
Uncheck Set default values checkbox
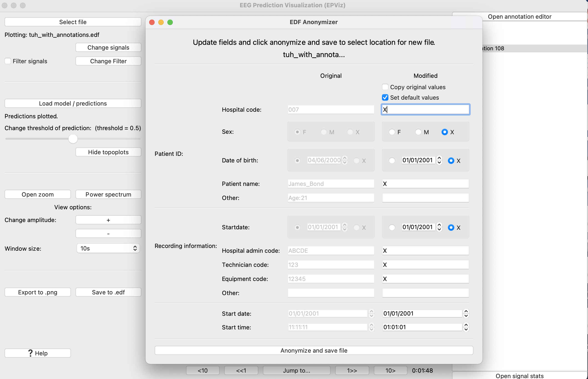[x=385, y=97]
